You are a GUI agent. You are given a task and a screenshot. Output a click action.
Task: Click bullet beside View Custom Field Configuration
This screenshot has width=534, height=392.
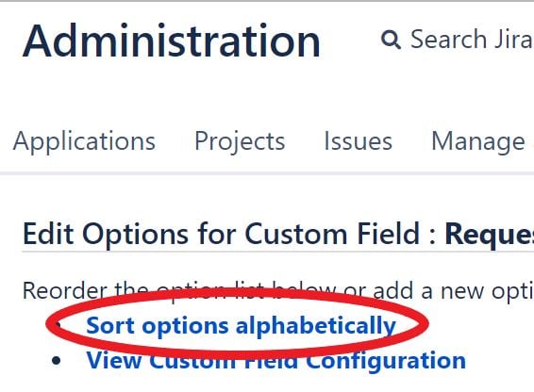coord(57,361)
